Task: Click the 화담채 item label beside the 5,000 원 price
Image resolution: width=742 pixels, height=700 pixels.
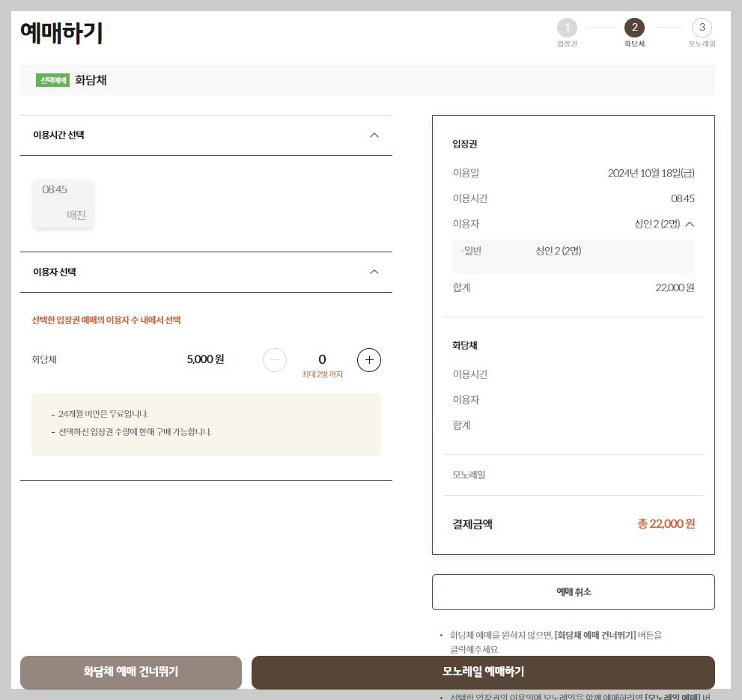Action: [44, 359]
